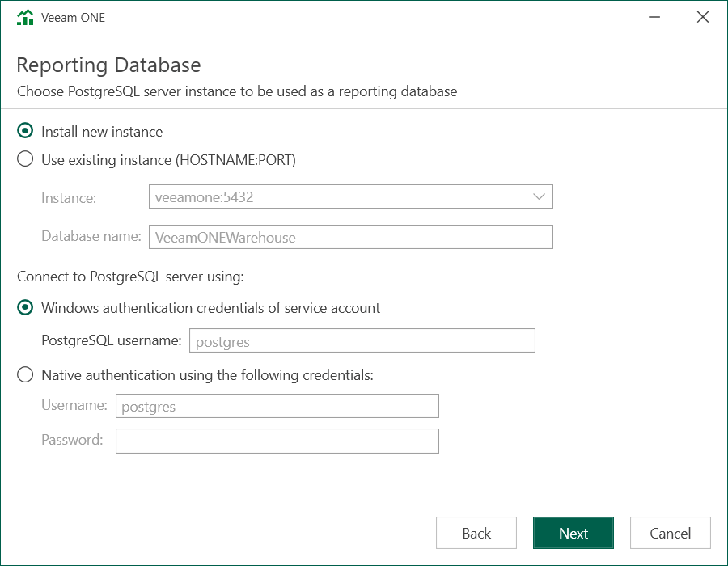The width and height of the screenshot is (728, 566).
Task: Click the Connect to PostgreSQL server using label
Action: 130,277
